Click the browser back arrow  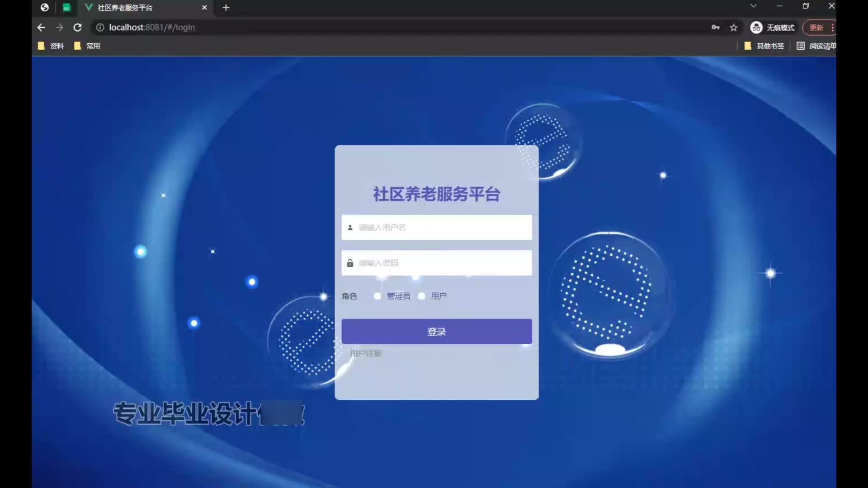[41, 28]
